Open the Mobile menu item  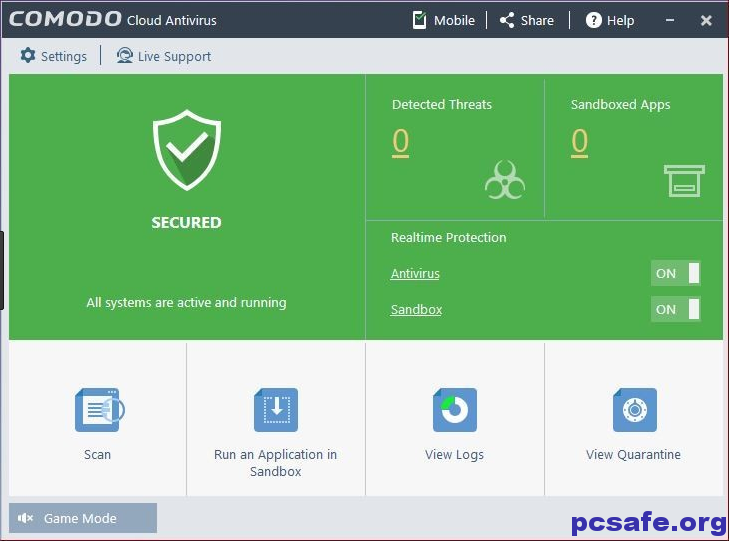pos(443,20)
